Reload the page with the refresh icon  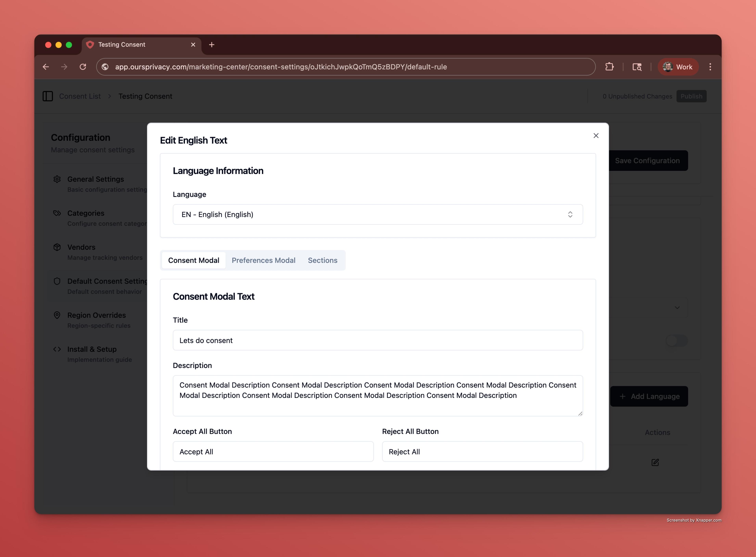tap(83, 67)
